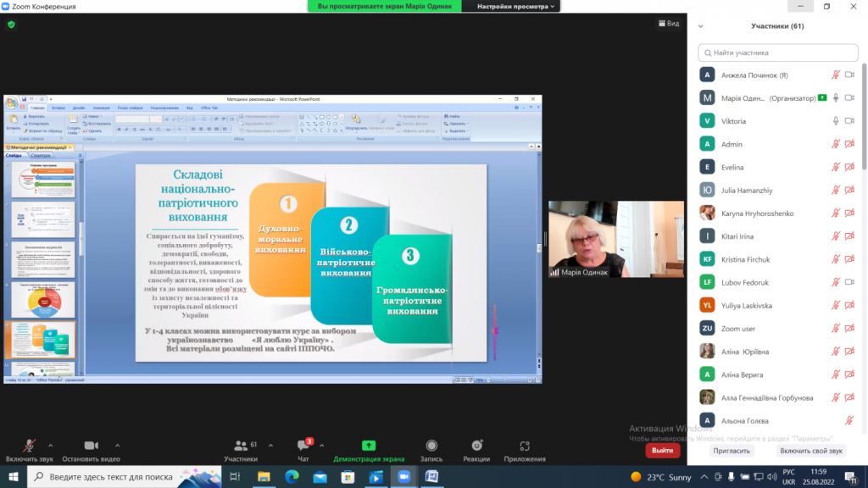Open Microsoft Store from taskbar

tap(348, 476)
